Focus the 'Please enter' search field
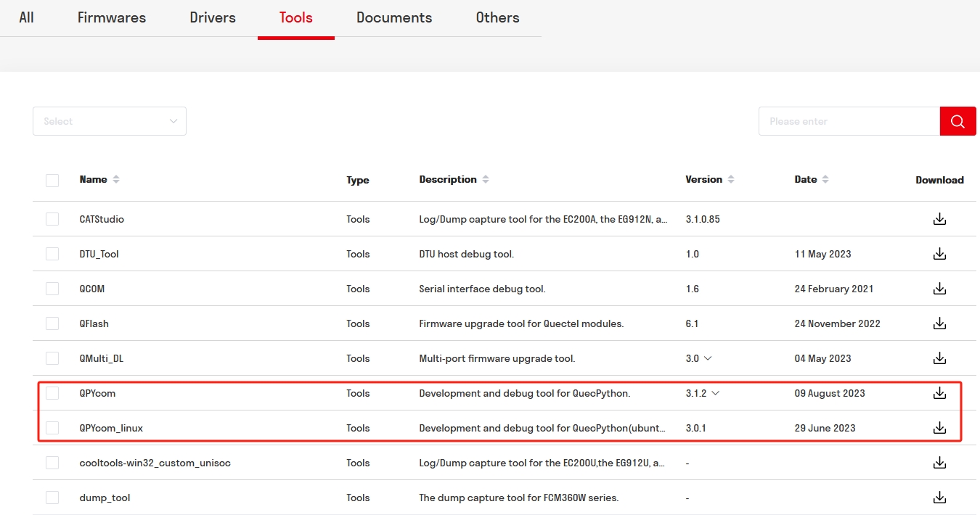980x520 pixels. click(849, 121)
